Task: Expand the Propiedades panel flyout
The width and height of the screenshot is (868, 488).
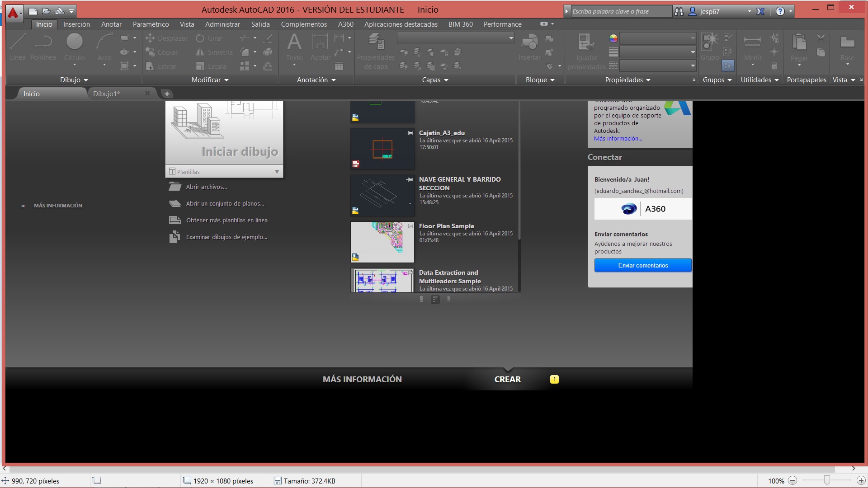Action: (x=628, y=80)
